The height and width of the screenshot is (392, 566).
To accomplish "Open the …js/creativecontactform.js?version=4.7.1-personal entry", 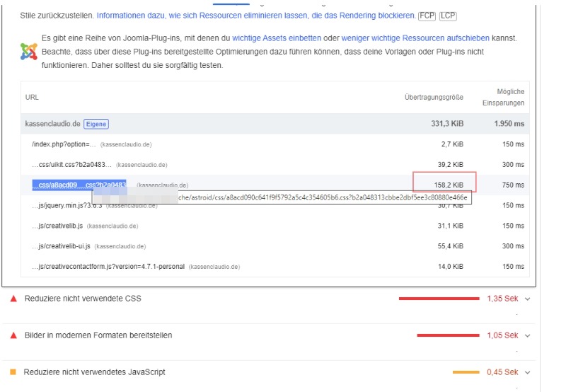I will pos(108,266).
